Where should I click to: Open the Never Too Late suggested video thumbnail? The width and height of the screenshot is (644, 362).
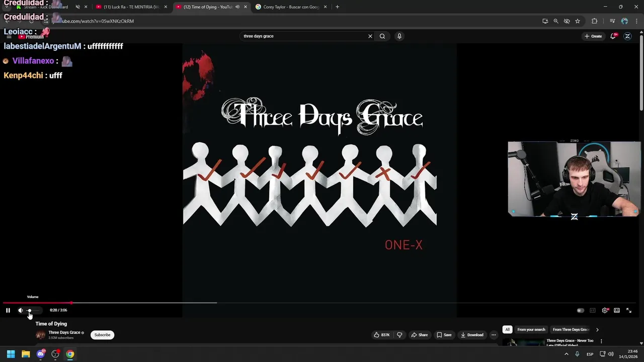523,342
